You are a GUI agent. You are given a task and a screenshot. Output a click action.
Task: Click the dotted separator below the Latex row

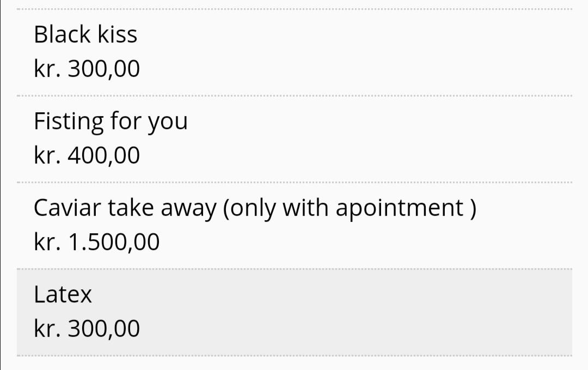(294, 356)
